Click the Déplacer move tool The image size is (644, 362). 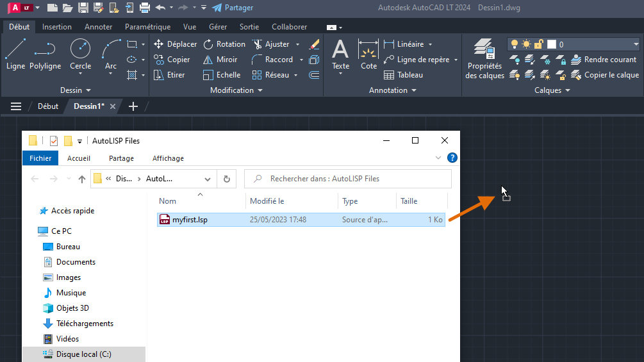tap(176, 44)
